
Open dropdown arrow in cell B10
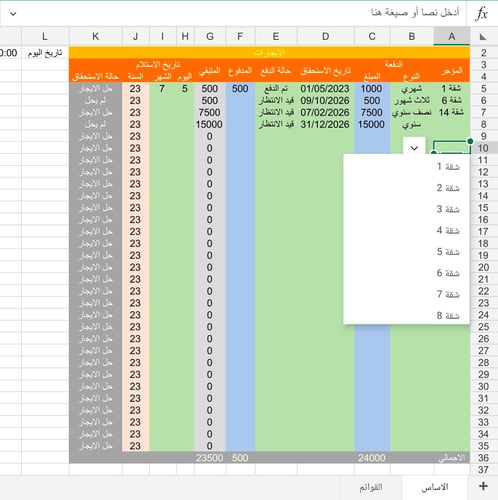(x=414, y=148)
